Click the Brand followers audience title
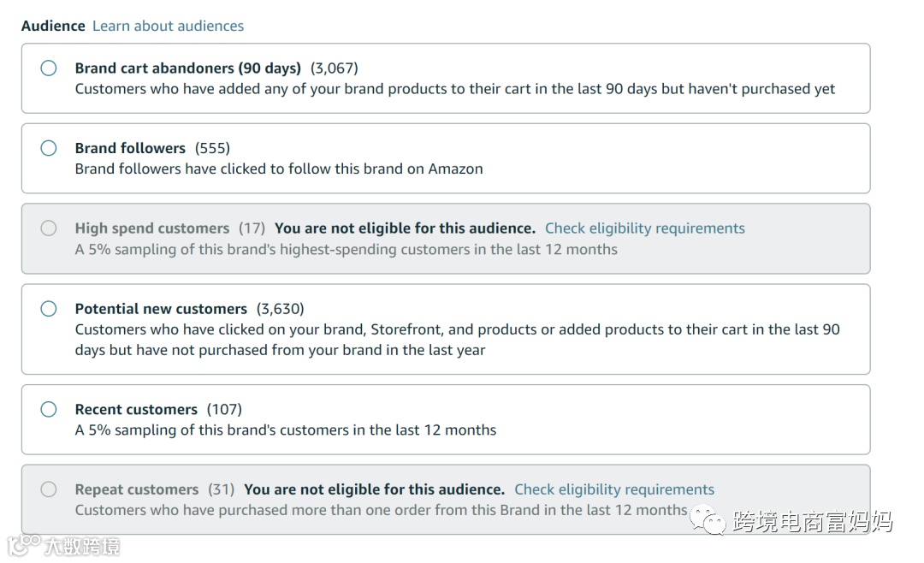Image resolution: width=924 pixels, height=563 pixels. tap(130, 148)
